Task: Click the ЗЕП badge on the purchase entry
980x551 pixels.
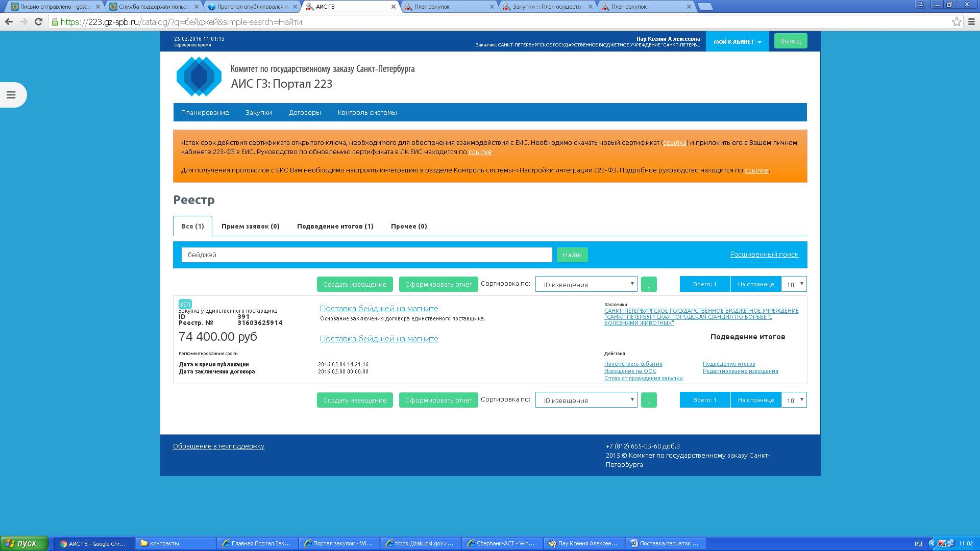Action: tap(185, 304)
